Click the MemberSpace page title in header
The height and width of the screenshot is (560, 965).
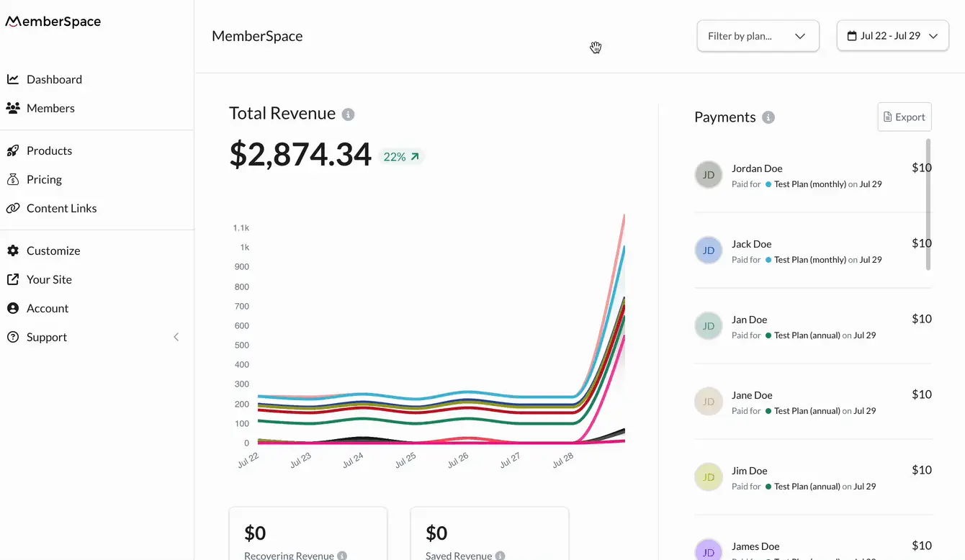[x=257, y=36]
